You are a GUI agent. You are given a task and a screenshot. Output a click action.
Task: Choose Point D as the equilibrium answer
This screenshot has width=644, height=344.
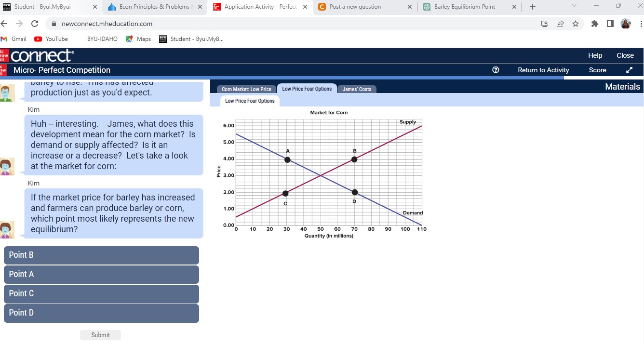coord(101,313)
